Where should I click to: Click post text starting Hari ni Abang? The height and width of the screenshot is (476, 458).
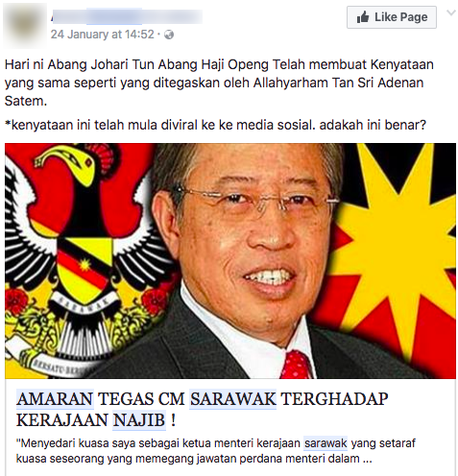coord(219,83)
